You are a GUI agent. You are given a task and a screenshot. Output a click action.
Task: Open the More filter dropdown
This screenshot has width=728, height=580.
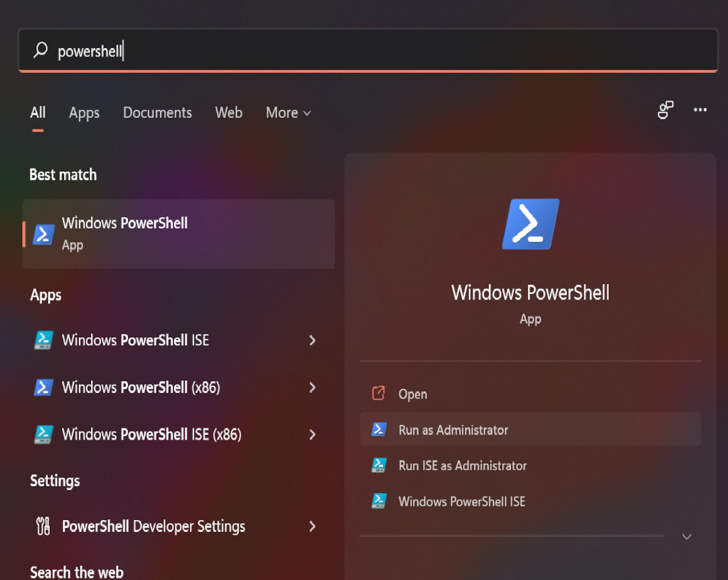tap(288, 113)
